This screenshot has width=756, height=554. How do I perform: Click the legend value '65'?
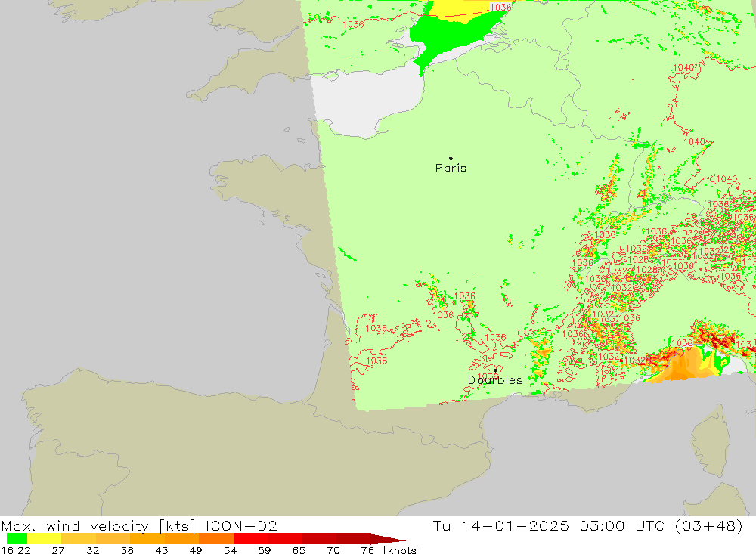tap(299, 549)
